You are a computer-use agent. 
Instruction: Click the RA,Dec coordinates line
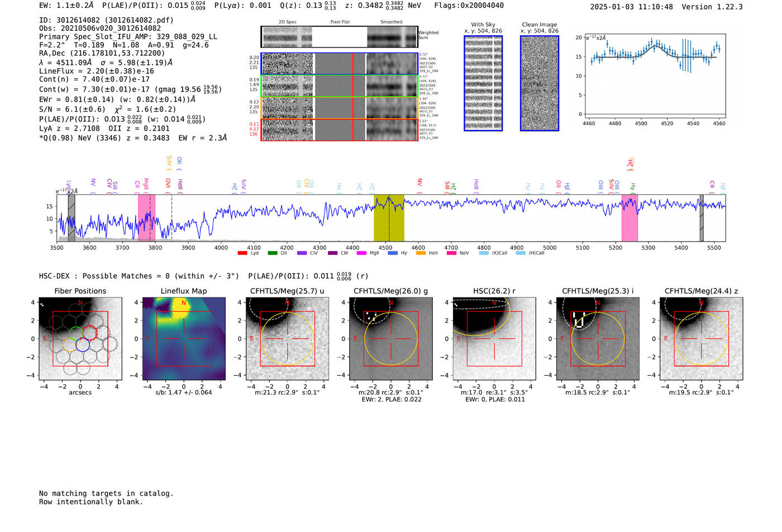tap(102, 54)
